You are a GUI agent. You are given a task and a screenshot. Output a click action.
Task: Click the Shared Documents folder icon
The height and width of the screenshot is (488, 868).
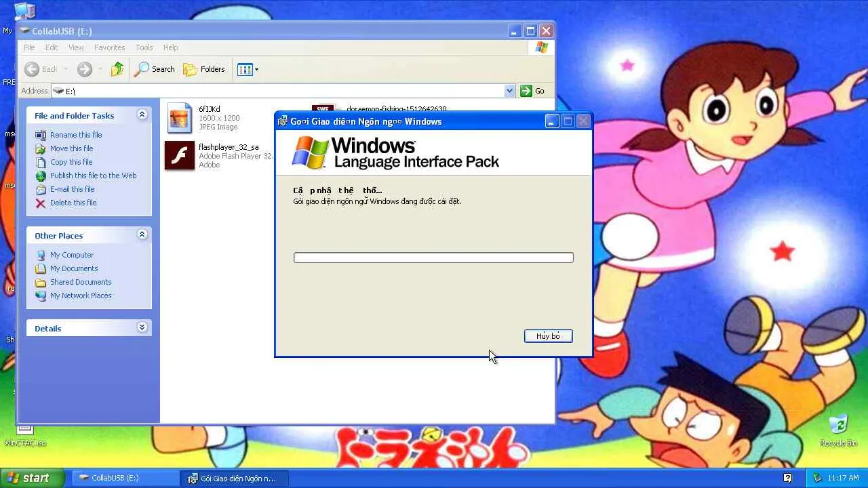[x=41, y=282]
